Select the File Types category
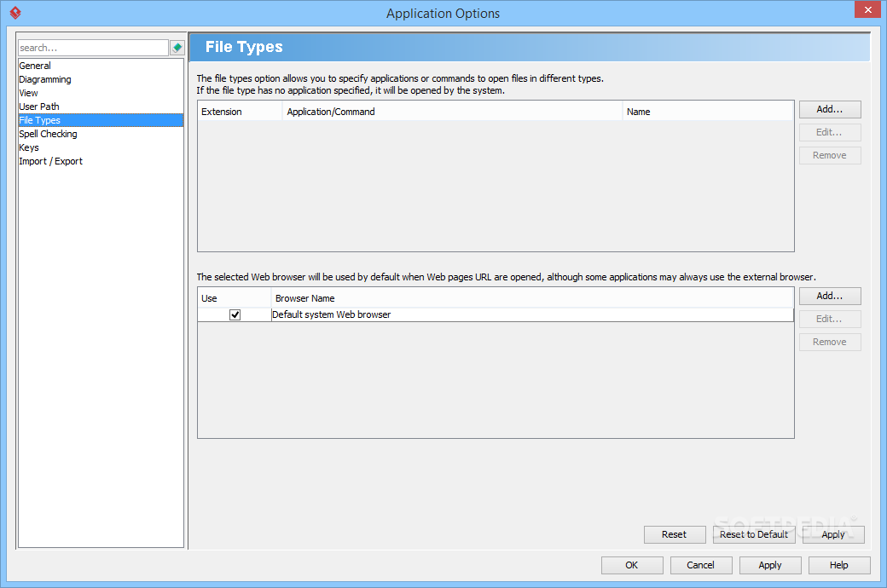This screenshot has width=887, height=588. pyautogui.click(x=101, y=120)
